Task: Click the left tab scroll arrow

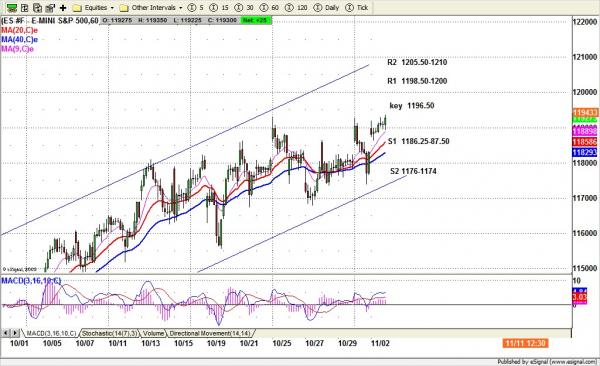Action: click(x=6, y=333)
